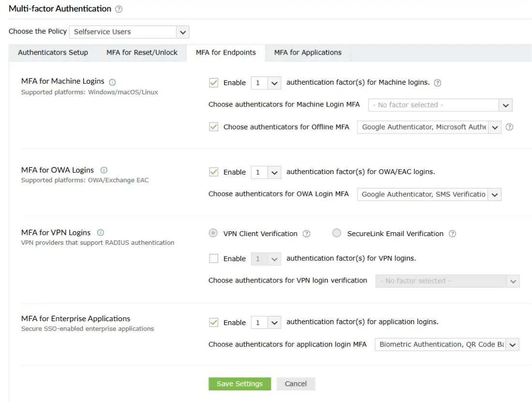The height and width of the screenshot is (402, 532).
Task: Select SecureLink Email Verification radio button
Action: click(x=337, y=234)
